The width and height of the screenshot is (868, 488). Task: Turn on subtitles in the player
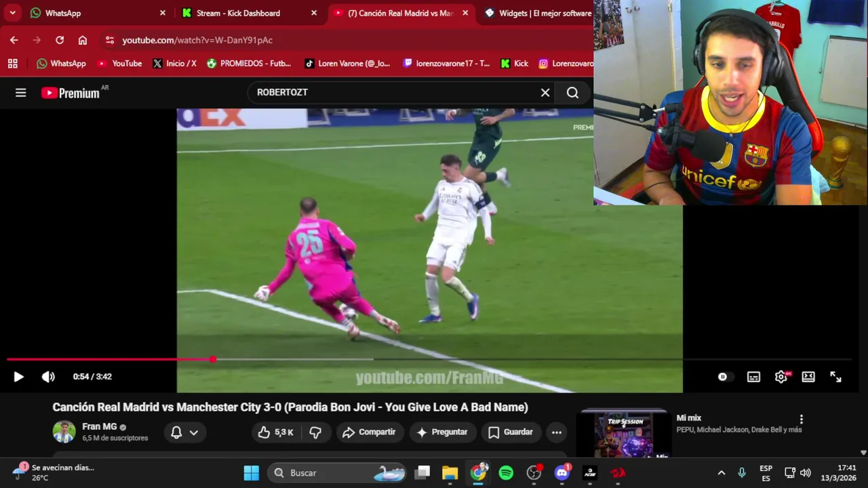click(x=753, y=377)
